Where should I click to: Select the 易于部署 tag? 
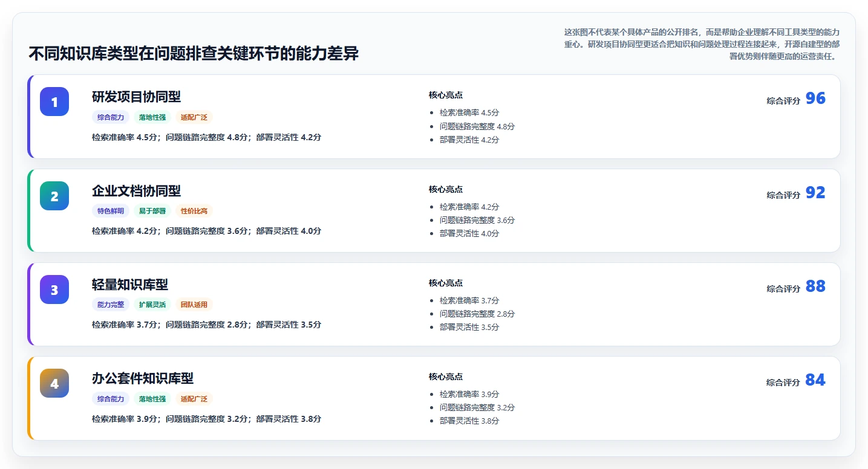[x=152, y=211]
